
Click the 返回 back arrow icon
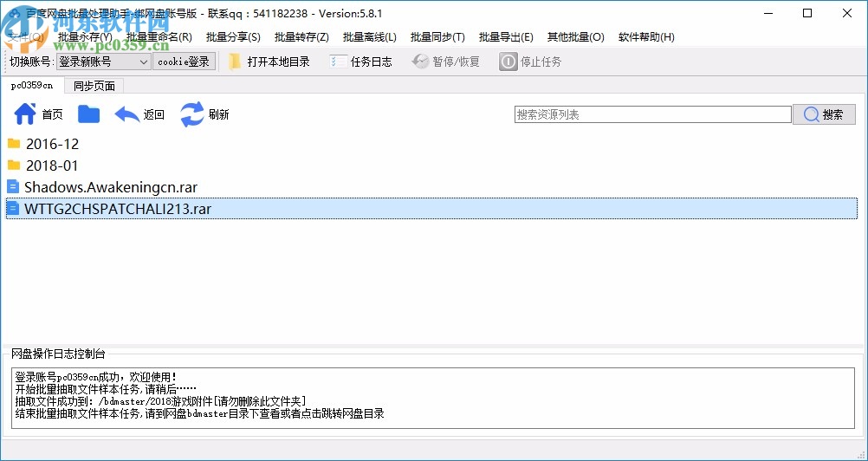(x=126, y=114)
